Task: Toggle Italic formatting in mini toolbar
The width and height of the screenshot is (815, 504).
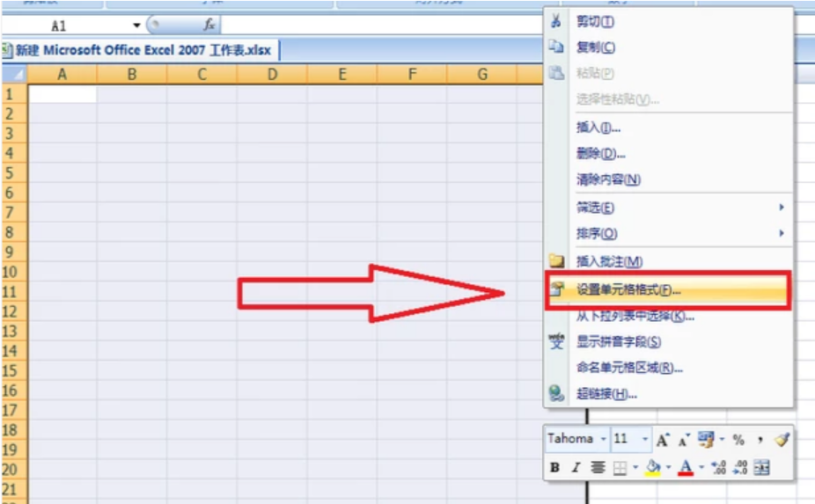Action: coord(576,468)
